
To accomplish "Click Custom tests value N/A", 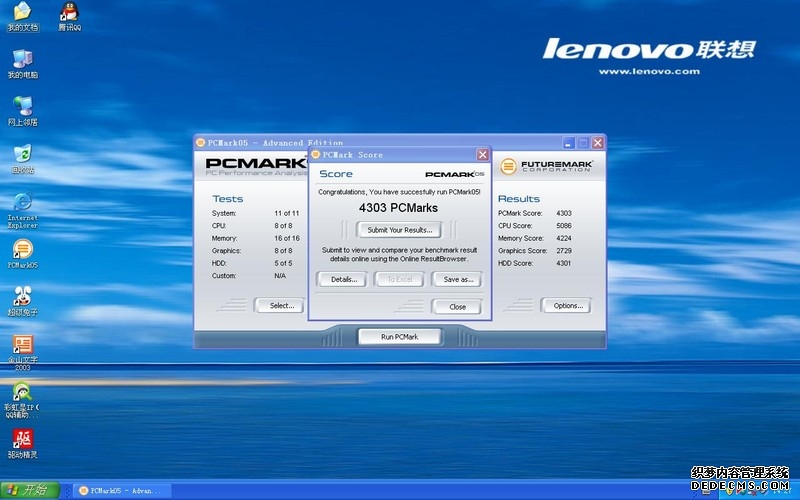I will click(x=280, y=276).
